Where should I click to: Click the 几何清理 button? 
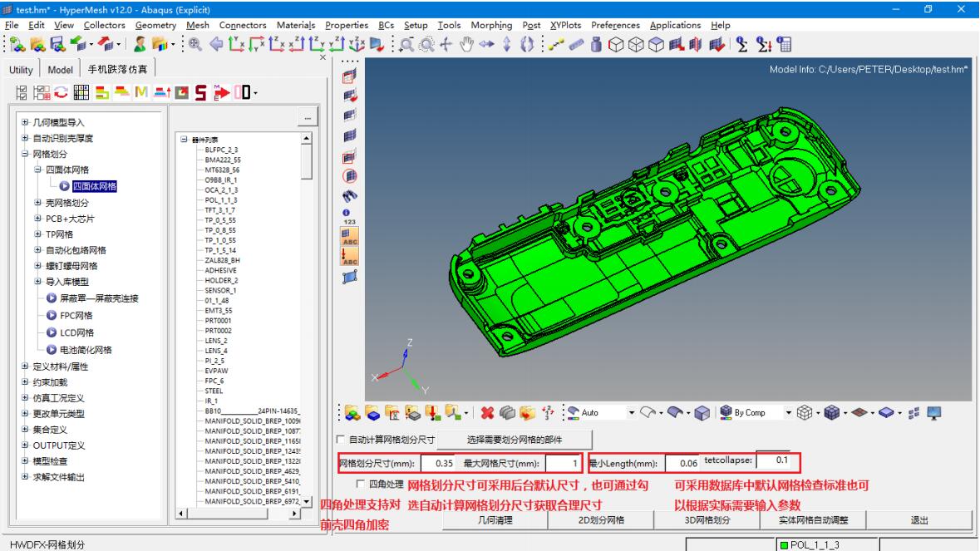pos(495,519)
